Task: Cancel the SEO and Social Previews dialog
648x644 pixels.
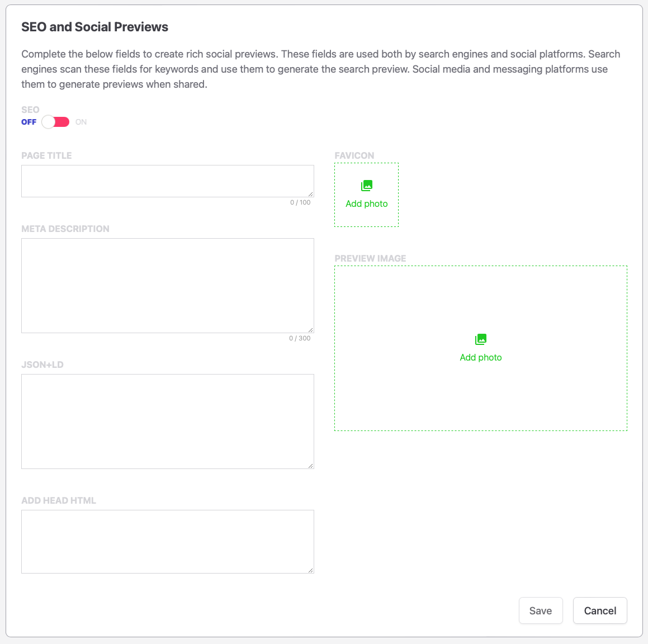Action: click(600, 611)
